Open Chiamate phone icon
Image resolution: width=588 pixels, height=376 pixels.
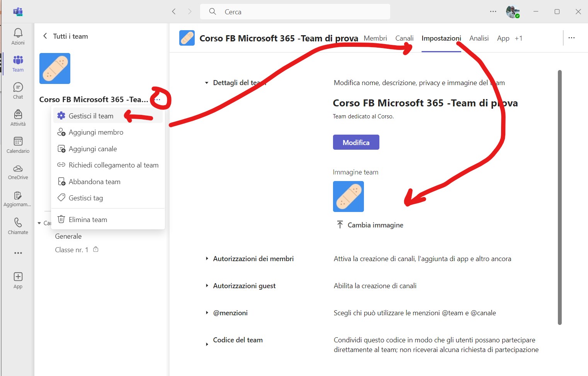click(18, 226)
